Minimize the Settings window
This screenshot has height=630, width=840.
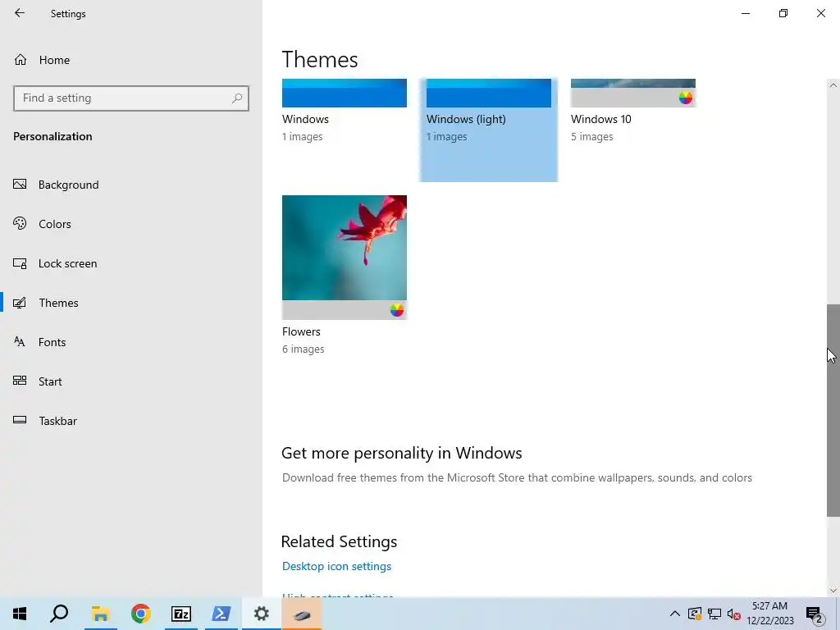click(746, 13)
